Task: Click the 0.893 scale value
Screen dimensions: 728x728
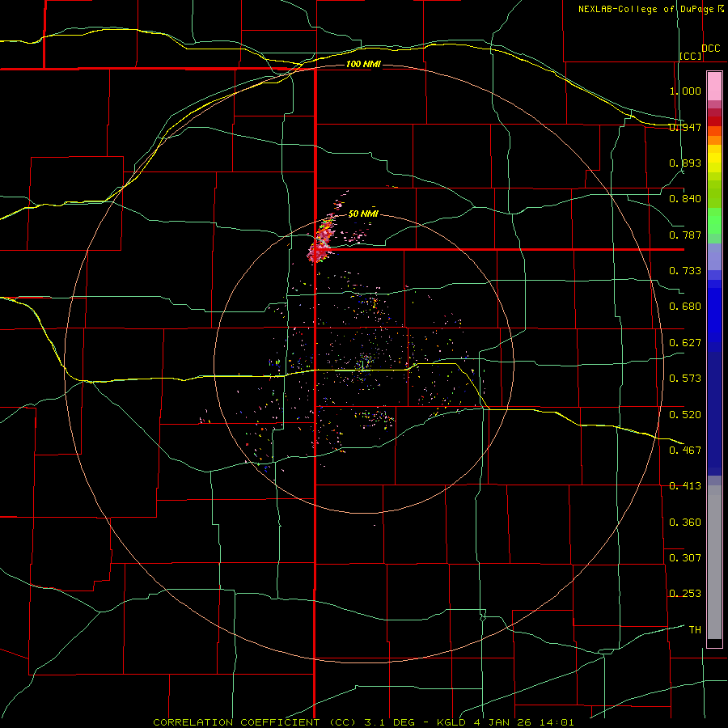Action: 685,163
